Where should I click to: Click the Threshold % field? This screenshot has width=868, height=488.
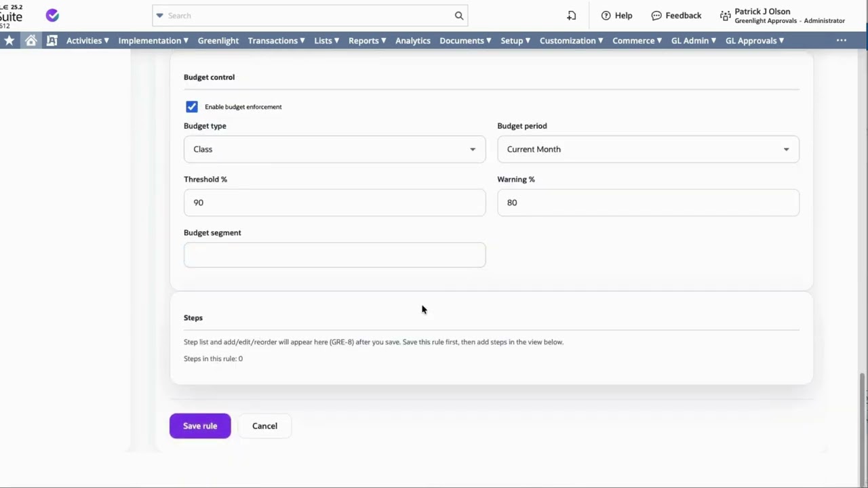pyautogui.click(x=334, y=203)
